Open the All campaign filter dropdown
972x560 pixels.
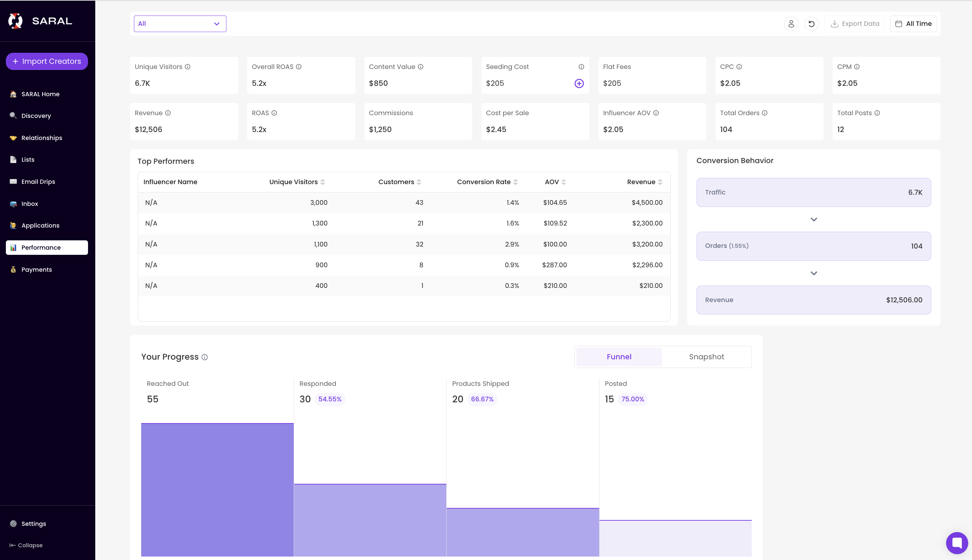(179, 23)
